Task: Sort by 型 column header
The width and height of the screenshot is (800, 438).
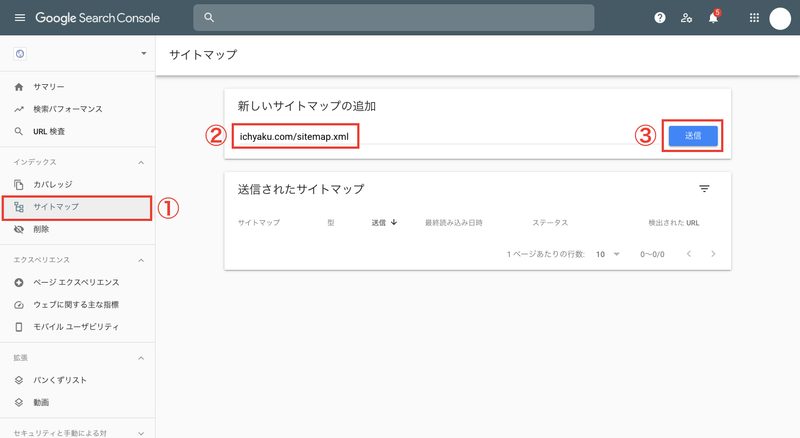Action: (331, 223)
